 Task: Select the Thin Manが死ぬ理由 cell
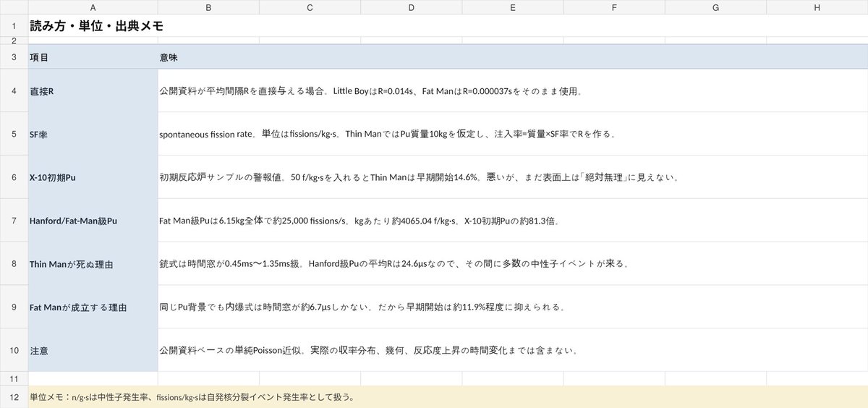coord(93,264)
